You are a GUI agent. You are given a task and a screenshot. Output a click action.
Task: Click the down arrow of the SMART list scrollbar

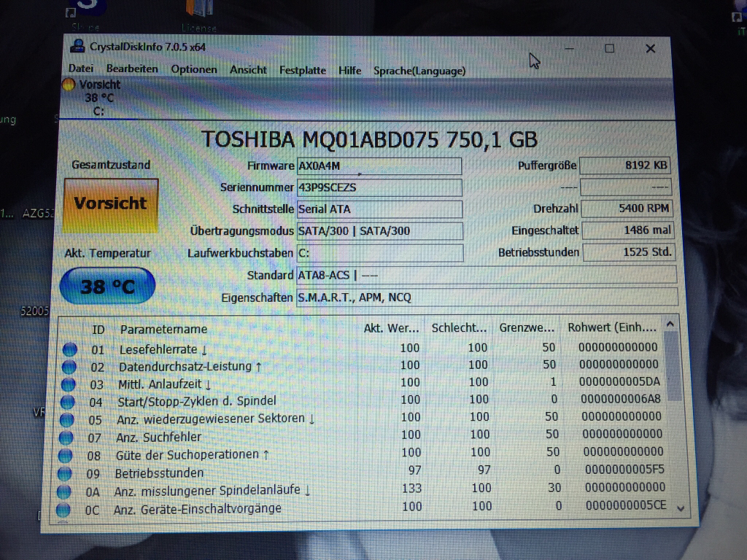click(x=681, y=508)
